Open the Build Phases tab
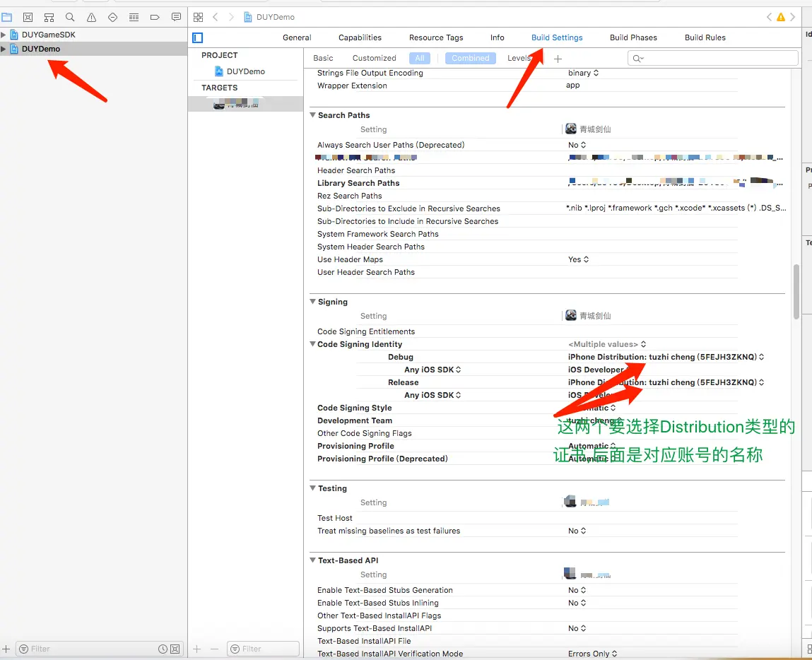This screenshot has height=660, width=812. 633,37
